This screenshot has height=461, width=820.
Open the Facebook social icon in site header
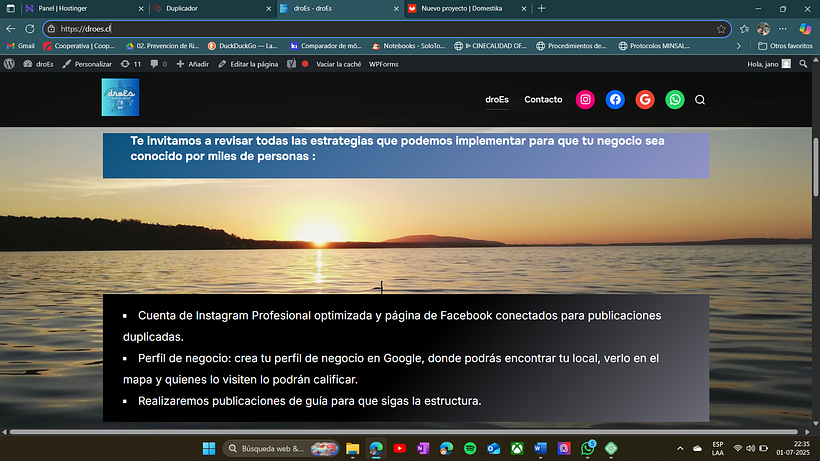pyautogui.click(x=615, y=99)
